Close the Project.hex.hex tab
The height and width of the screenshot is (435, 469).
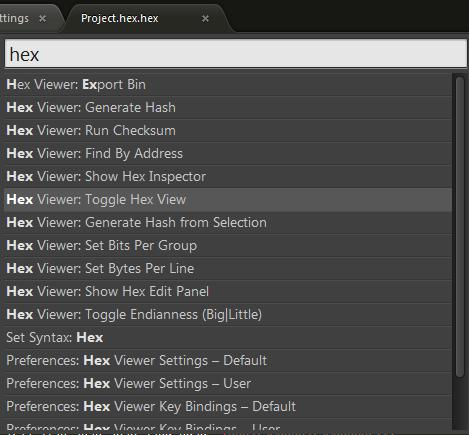click(x=205, y=19)
